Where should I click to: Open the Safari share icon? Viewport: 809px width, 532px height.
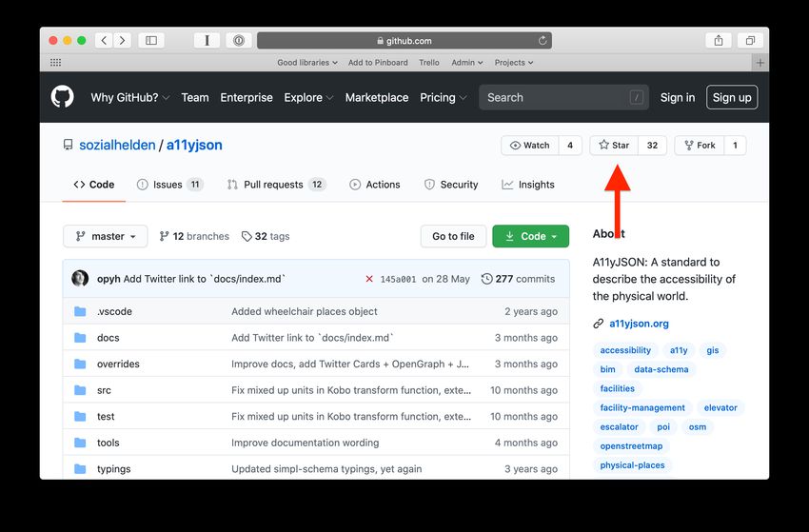tap(719, 40)
